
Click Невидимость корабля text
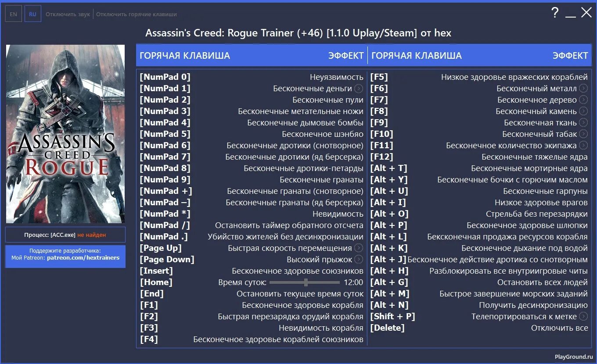[321, 328]
